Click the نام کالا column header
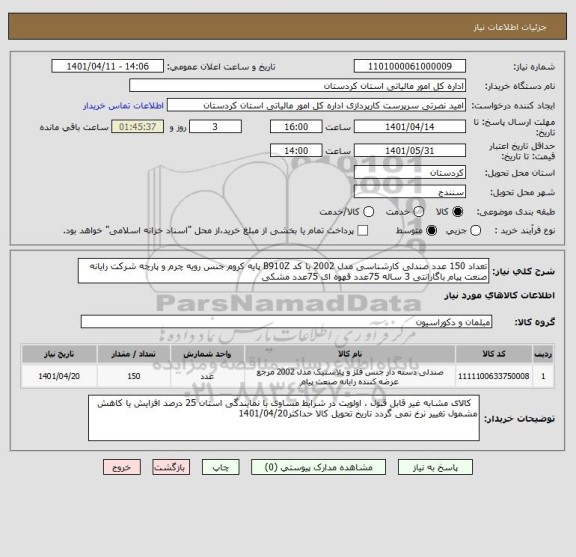Screen dimensions: 576x557 coord(350,354)
